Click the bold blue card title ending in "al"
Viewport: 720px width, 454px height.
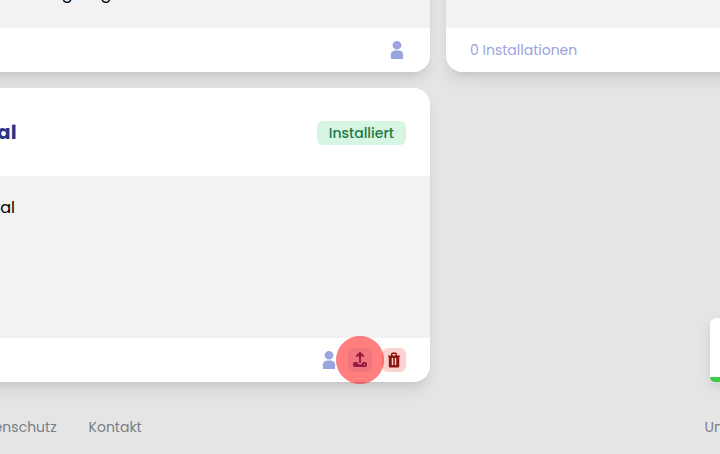[x=8, y=132]
